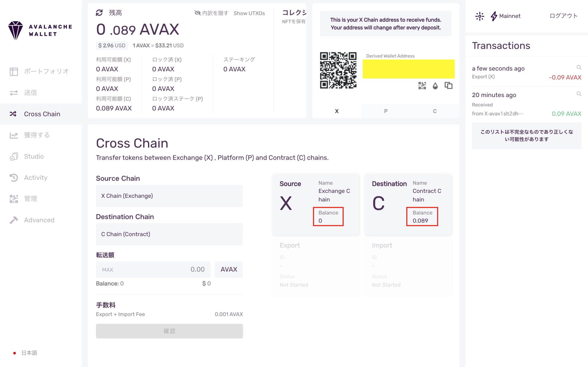Switch to the C chain address tab

pyautogui.click(x=435, y=111)
